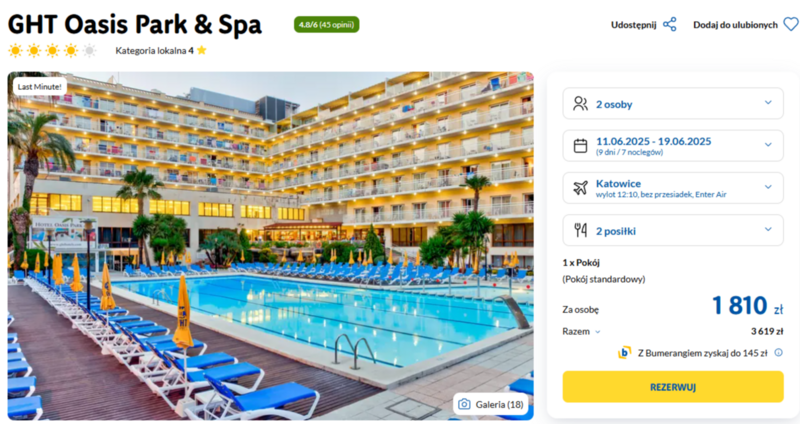800x424 pixels.
Task: Click the green 4.8/6 (45 opinii) rating badge
Action: point(327,24)
